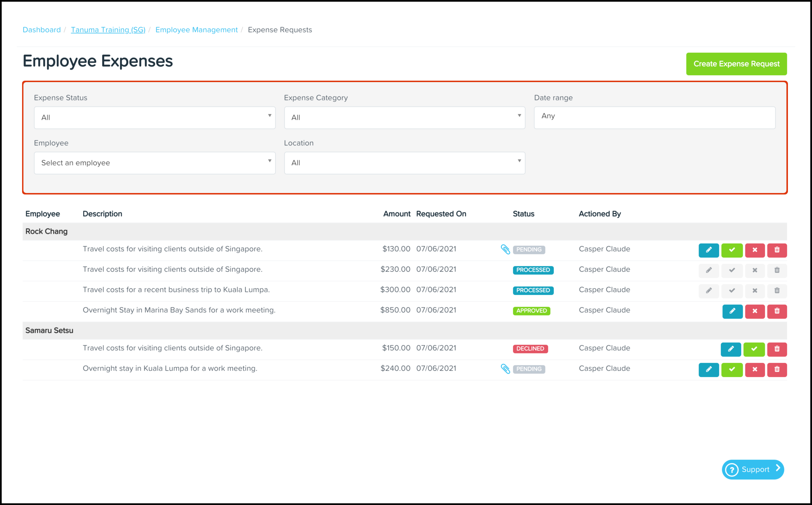This screenshot has width=812, height=505.
Task: Edit Rock Chang's $130.00 pending expense
Action: click(708, 250)
